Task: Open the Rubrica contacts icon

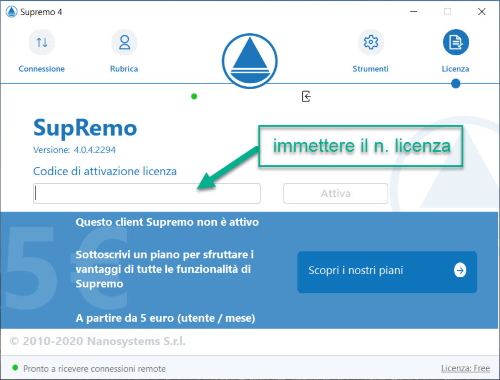Action: click(124, 42)
